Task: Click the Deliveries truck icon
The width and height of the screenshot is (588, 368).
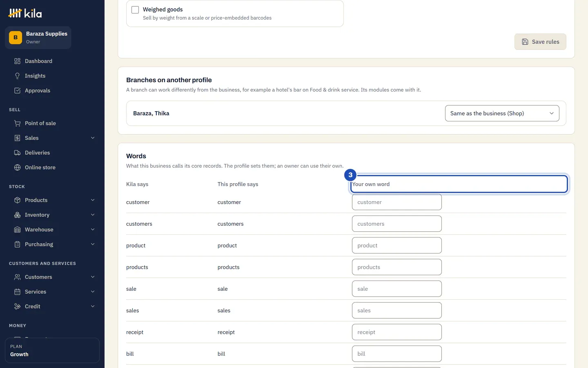Action: pos(17,153)
